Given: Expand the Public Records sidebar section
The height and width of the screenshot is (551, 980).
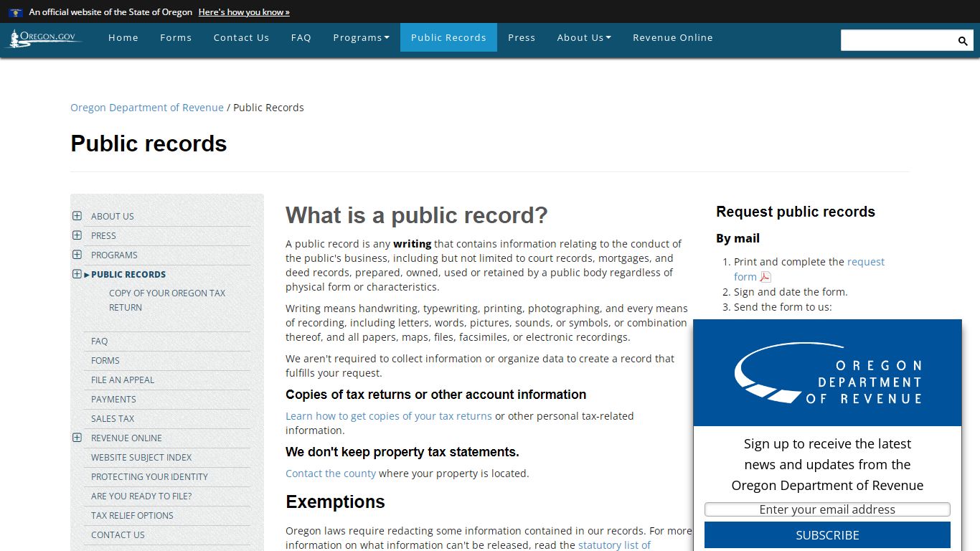Looking at the screenshot, I should point(77,274).
